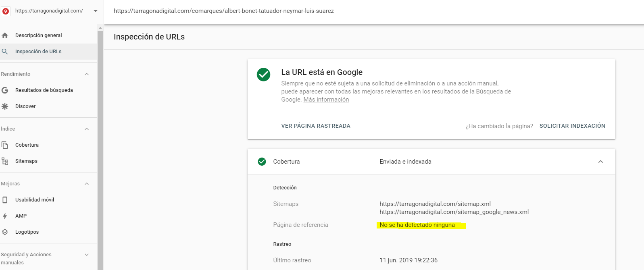
Task: Click the AMP lightning bolt icon
Action: coord(5,216)
